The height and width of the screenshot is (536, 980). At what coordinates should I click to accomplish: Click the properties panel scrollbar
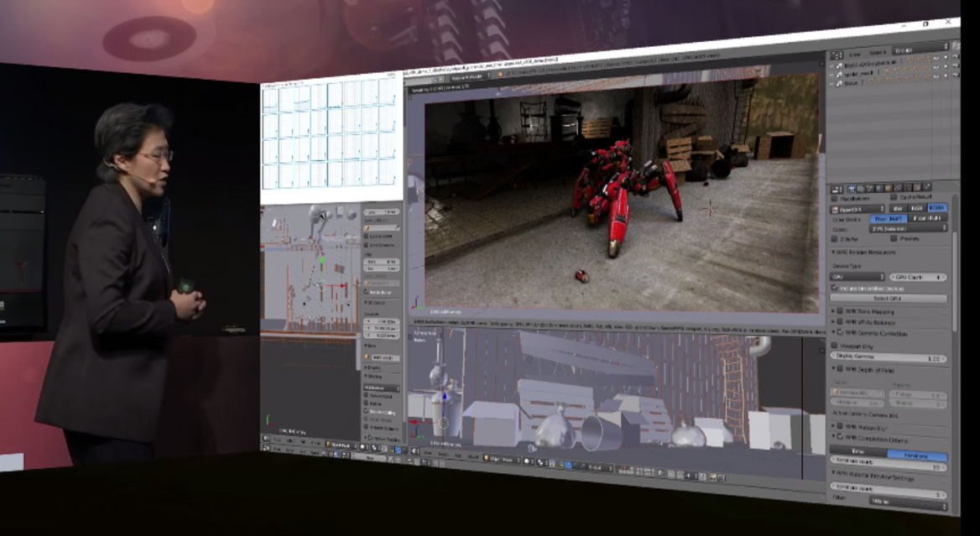coord(954,281)
